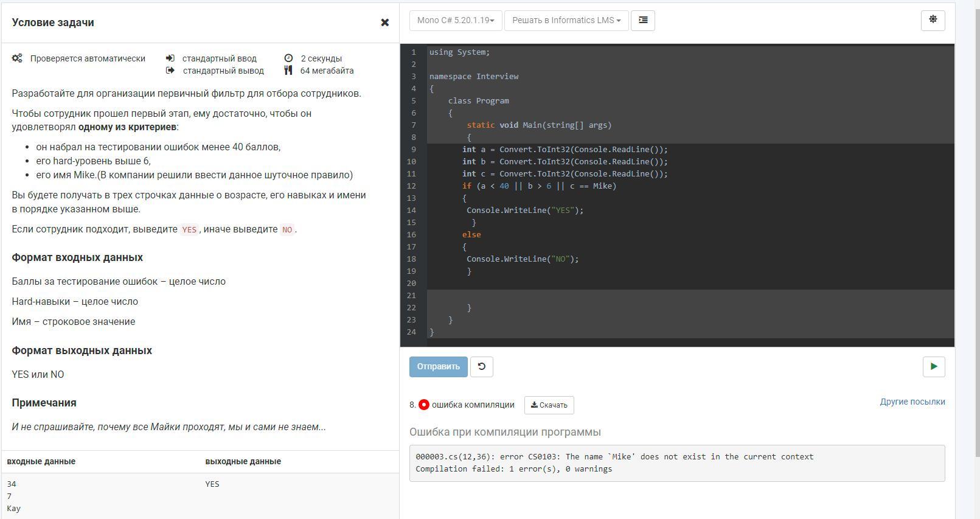Download submission with Скачать button
Viewport: 980px width, 519px height.
point(549,405)
